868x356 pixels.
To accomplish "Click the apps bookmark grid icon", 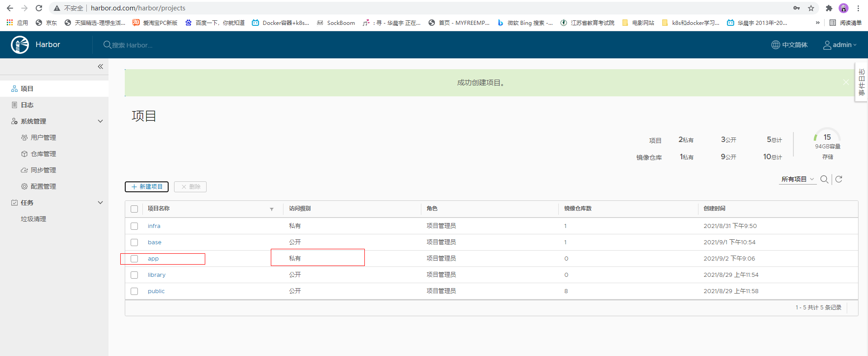I will (x=9, y=22).
